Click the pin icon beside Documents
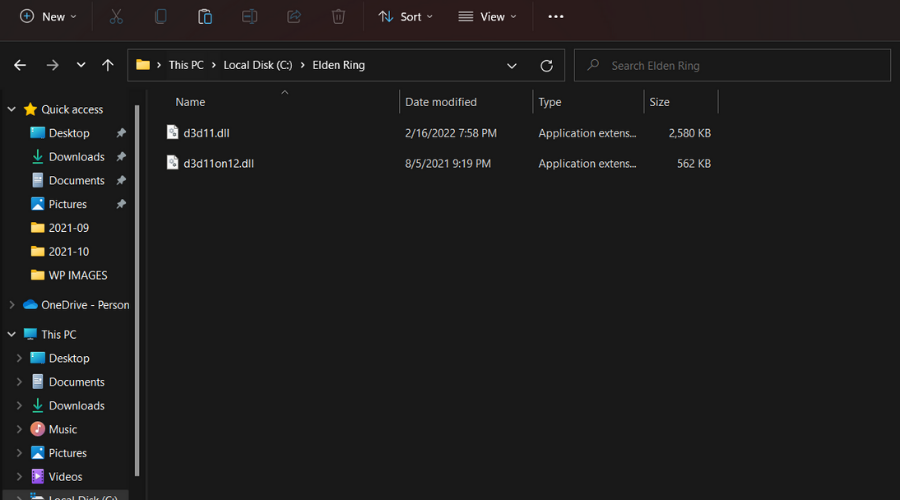 pos(121,180)
